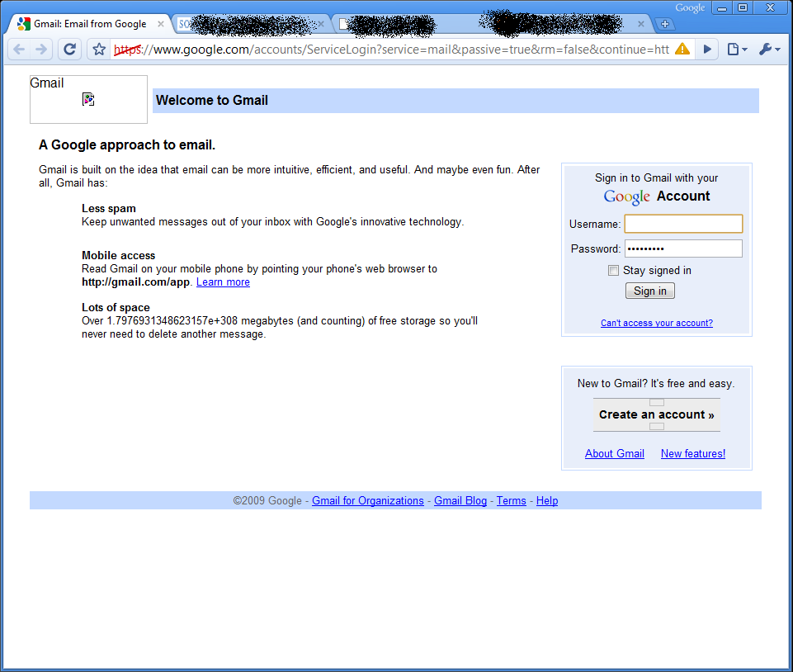Image resolution: width=793 pixels, height=672 pixels.
Task: Open the Gmail for Organizations link
Action: pyautogui.click(x=368, y=500)
